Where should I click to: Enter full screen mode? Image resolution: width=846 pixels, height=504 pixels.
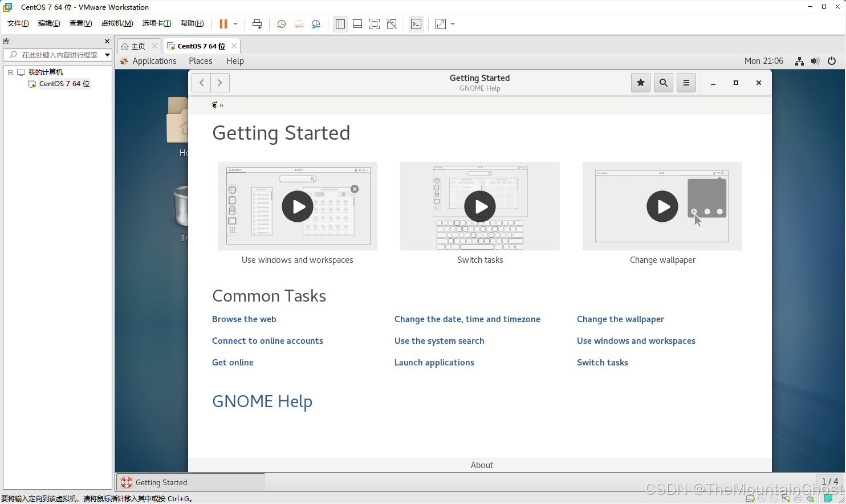point(375,24)
